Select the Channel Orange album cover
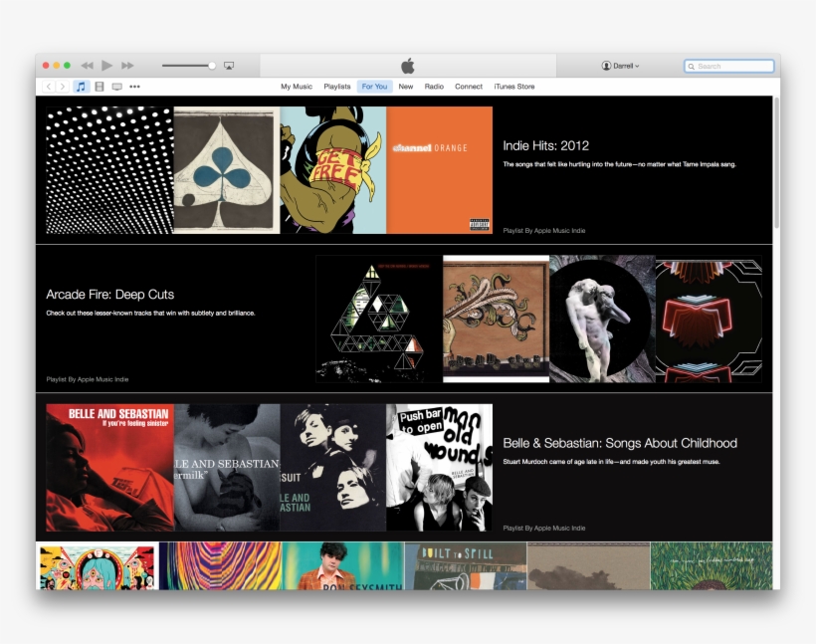The image size is (816, 644). pyautogui.click(x=439, y=170)
